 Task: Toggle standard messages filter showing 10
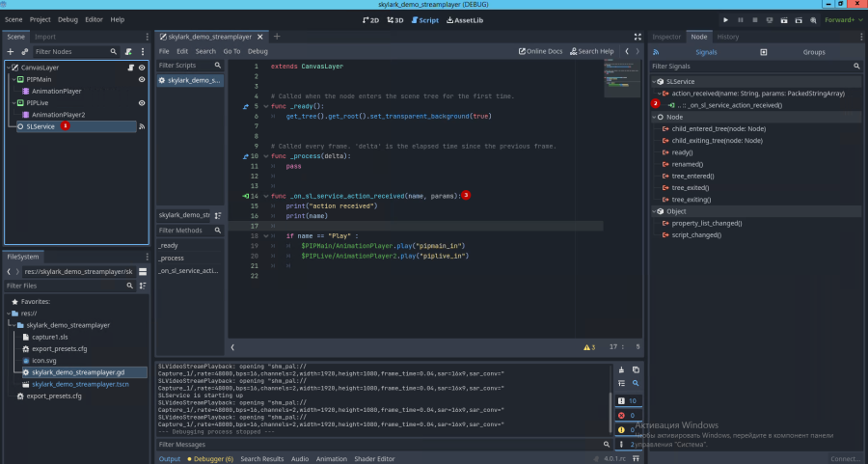point(627,401)
